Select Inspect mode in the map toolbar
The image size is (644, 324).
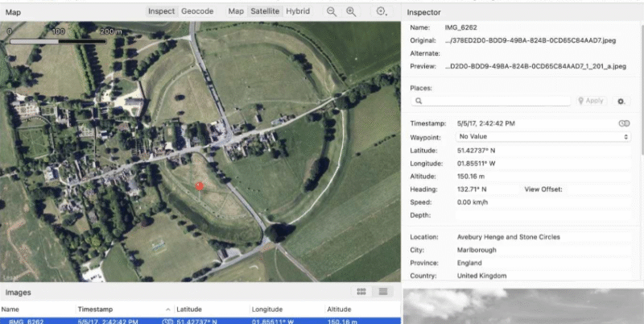point(161,11)
